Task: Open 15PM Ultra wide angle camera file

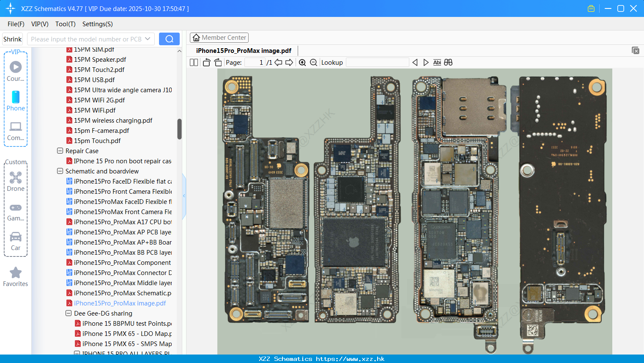Action: (123, 90)
